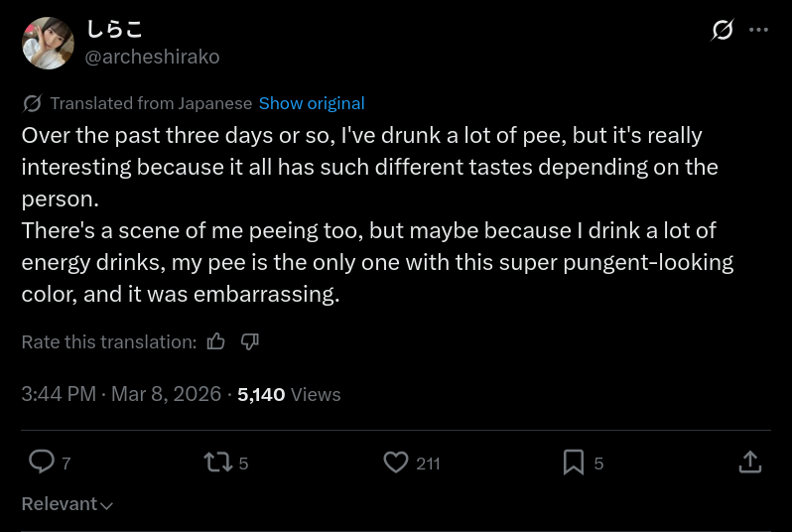Open the share upload arrow icon
The width and height of the screenshot is (792, 532).
click(750, 462)
